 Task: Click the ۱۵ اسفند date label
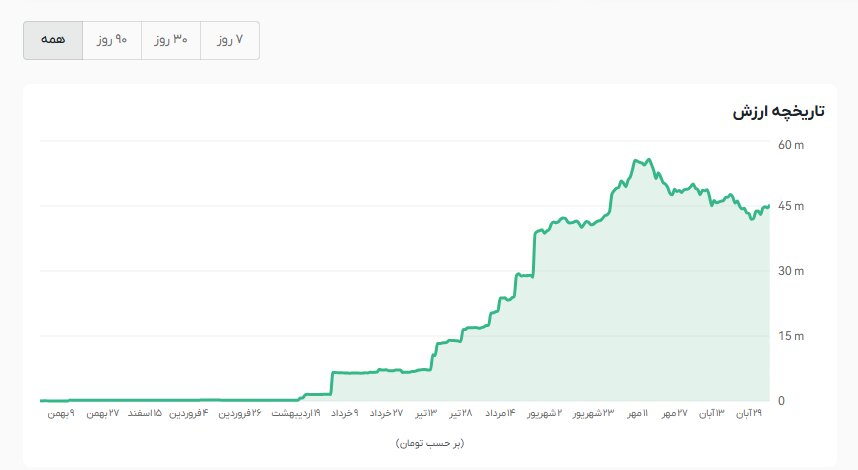pyautogui.click(x=143, y=413)
